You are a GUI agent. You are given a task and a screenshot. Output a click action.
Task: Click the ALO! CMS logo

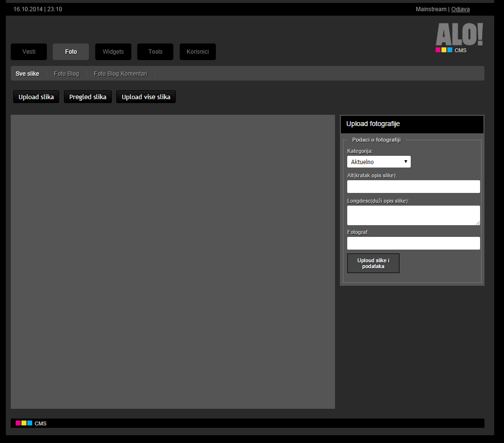tap(459, 36)
